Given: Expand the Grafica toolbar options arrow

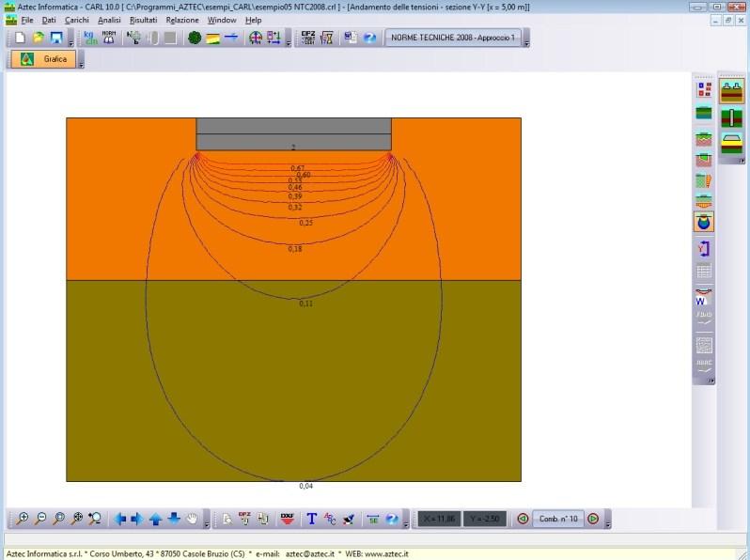Looking at the screenshot, I should pyautogui.click(x=81, y=64).
